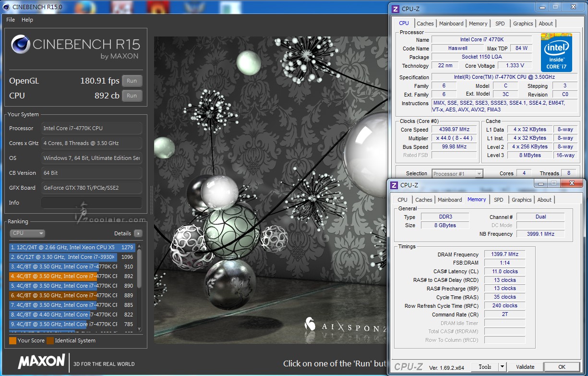
Task: Open Memory tab in back CPU-Z window
Action: pyautogui.click(x=478, y=24)
